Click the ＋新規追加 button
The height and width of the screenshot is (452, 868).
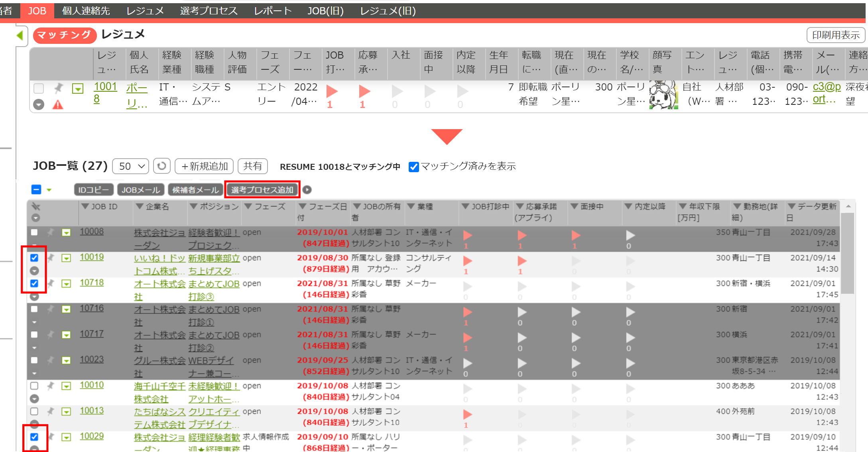(204, 166)
